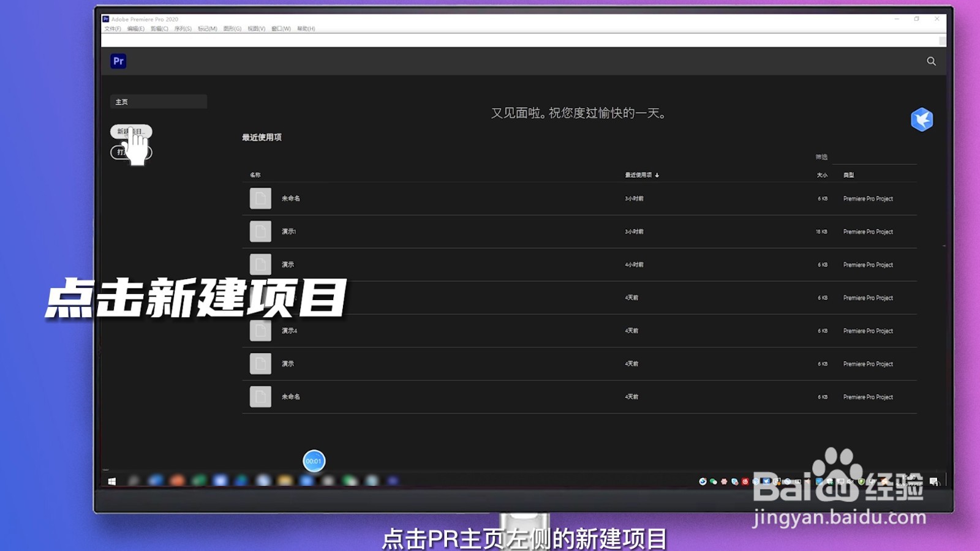This screenshot has width=980, height=551.
Task: Click the 00:01 playback marker at the bottom
Action: pos(313,461)
